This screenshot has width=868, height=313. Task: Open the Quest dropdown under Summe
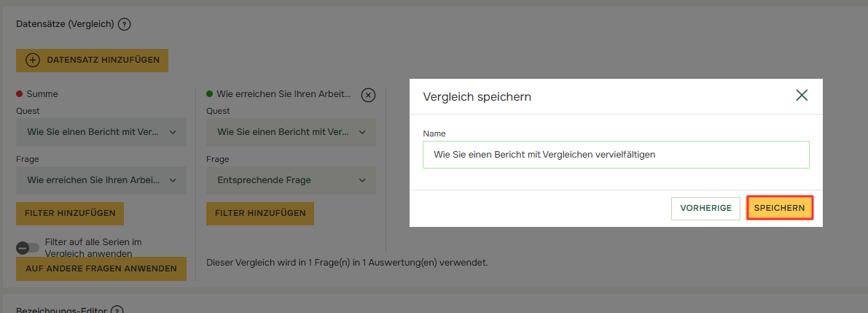pyautogui.click(x=101, y=132)
